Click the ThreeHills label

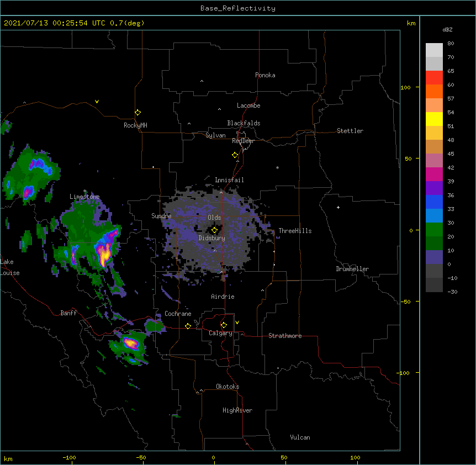tap(295, 231)
